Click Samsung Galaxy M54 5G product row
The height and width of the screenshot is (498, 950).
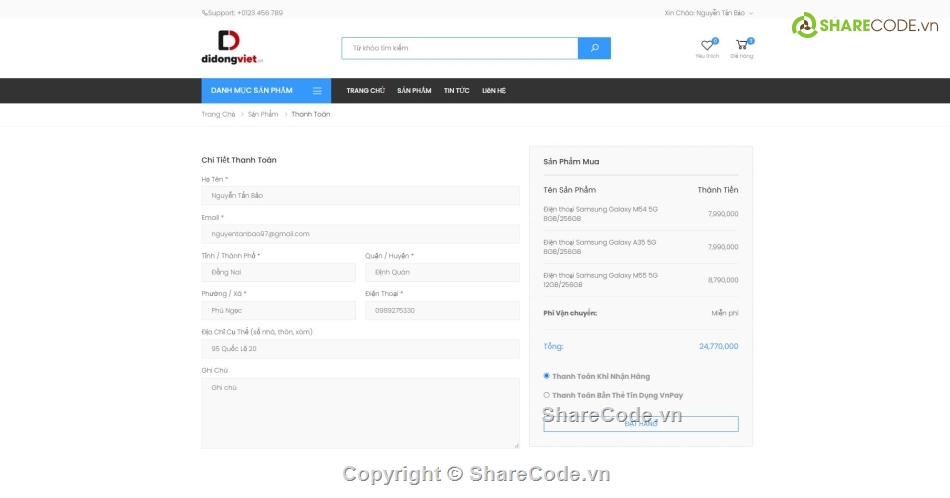tap(641, 214)
